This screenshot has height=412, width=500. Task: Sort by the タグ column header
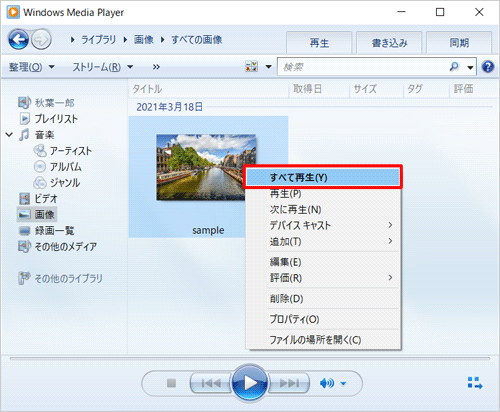(426, 89)
